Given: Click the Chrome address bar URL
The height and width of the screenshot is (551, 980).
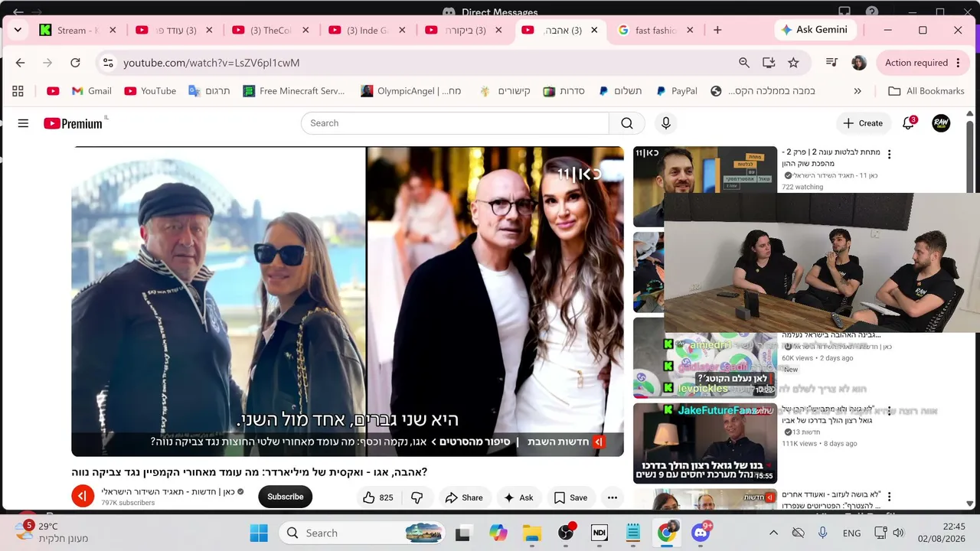Looking at the screenshot, I should coord(211,63).
